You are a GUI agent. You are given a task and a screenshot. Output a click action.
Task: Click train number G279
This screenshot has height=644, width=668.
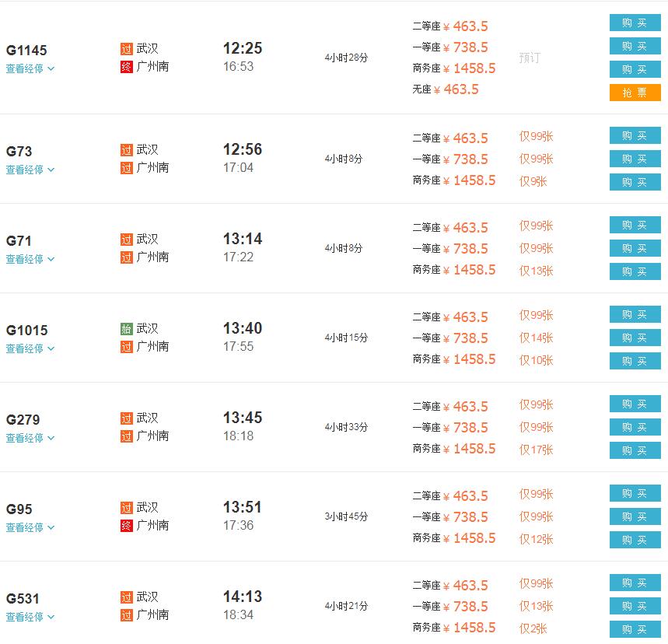click(23, 420)
